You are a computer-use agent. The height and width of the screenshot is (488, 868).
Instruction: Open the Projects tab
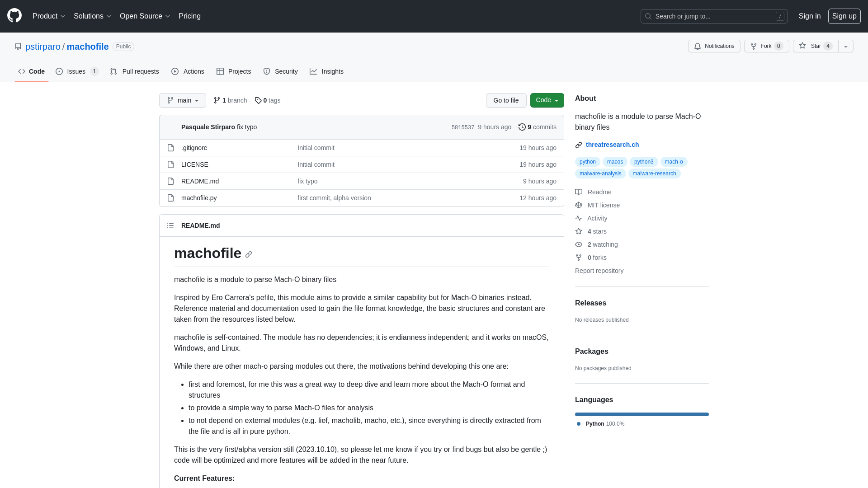pyautogui.click(x=234, y=71)
